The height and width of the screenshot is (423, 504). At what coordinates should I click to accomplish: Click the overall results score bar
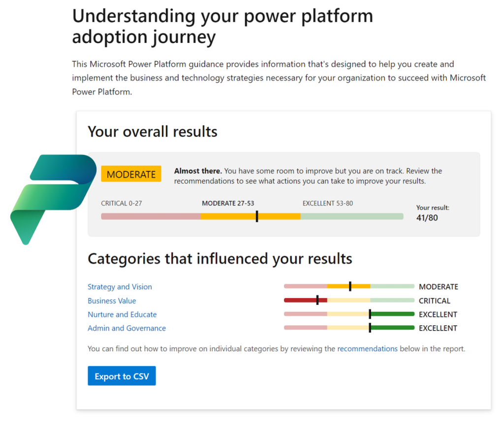252,216
